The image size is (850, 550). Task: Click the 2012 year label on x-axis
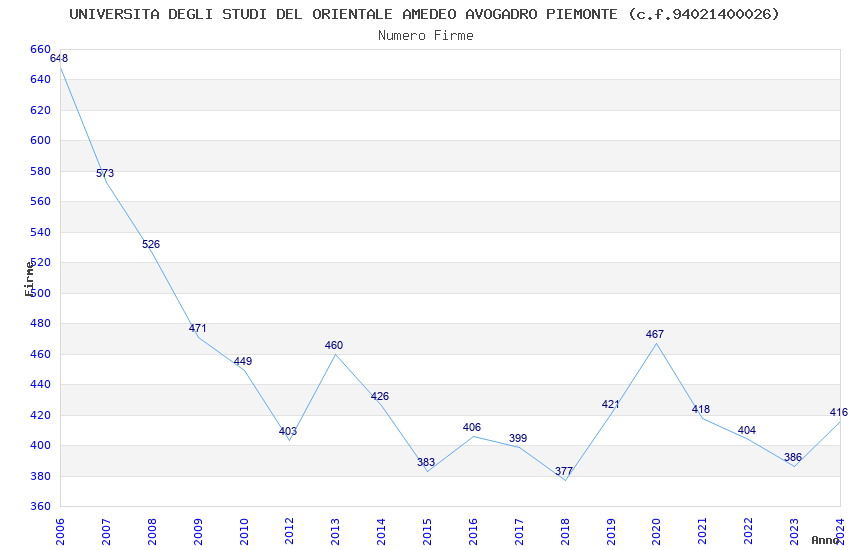tap(289, 531)
